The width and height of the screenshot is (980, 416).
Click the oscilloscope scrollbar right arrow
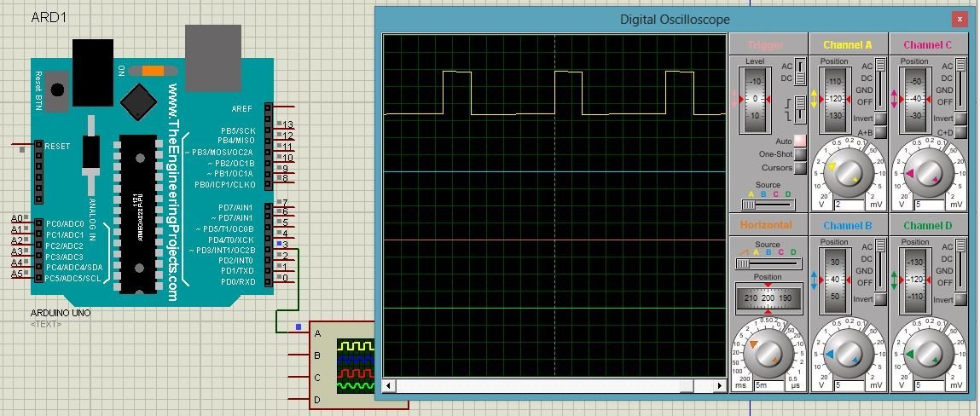tap(720, 386)
